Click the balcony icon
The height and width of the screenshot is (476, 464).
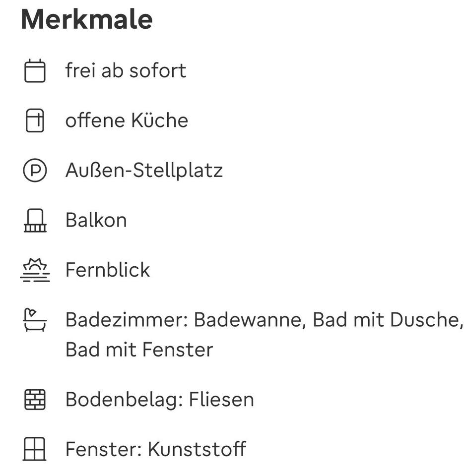[35, 220]
